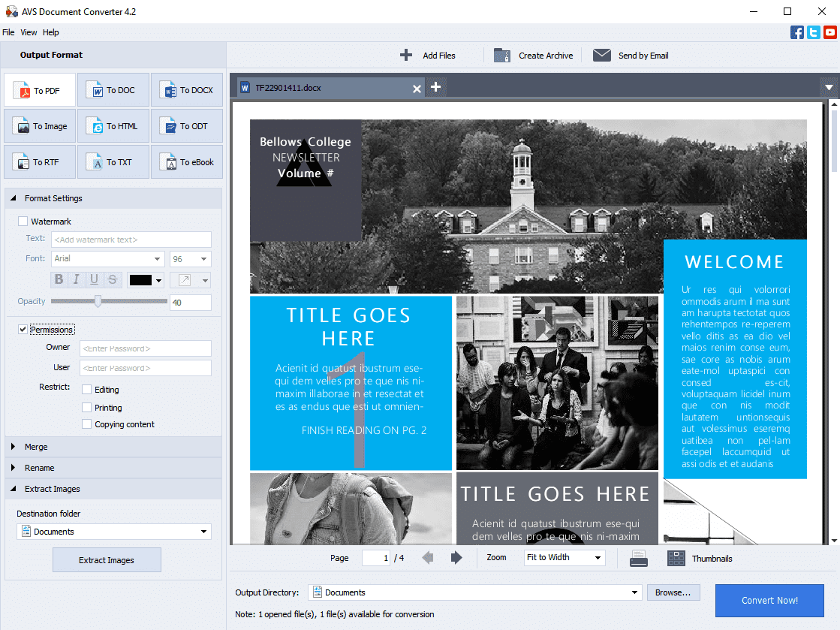Viewport: 840px width, 630px height.
Task: Toggle bold watermark font style
Action: click(59, 279)
